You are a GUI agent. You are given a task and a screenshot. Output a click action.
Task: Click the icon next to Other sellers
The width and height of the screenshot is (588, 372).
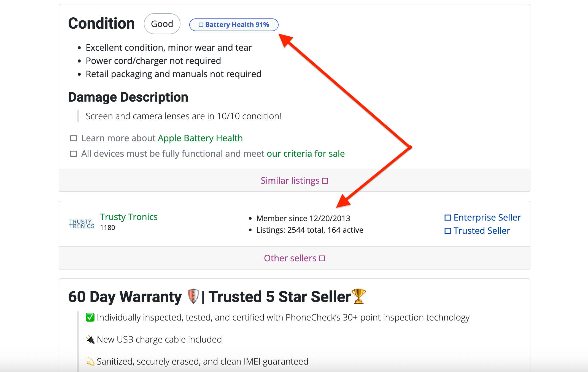(322, 259)
